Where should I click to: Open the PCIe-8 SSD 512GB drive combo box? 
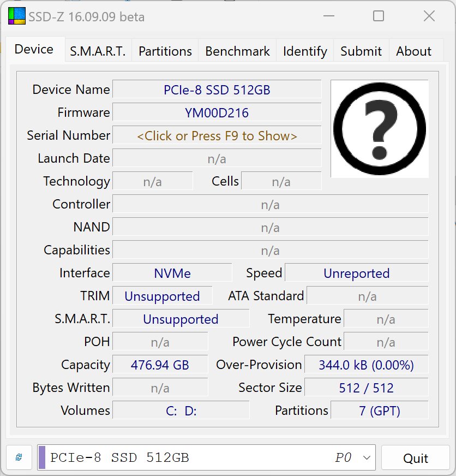point(206,457)
